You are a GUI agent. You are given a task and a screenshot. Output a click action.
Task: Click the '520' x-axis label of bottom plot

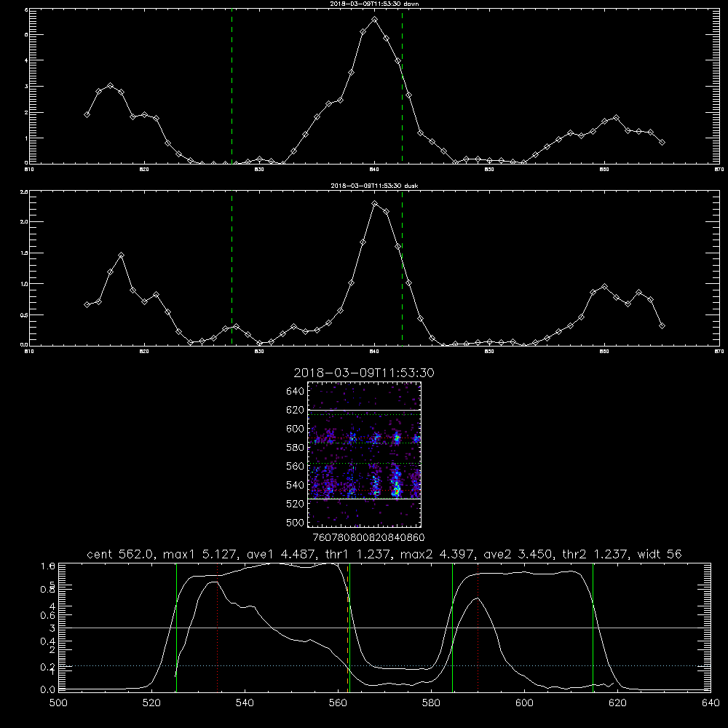pyautogui.click(x=151, y=703)
